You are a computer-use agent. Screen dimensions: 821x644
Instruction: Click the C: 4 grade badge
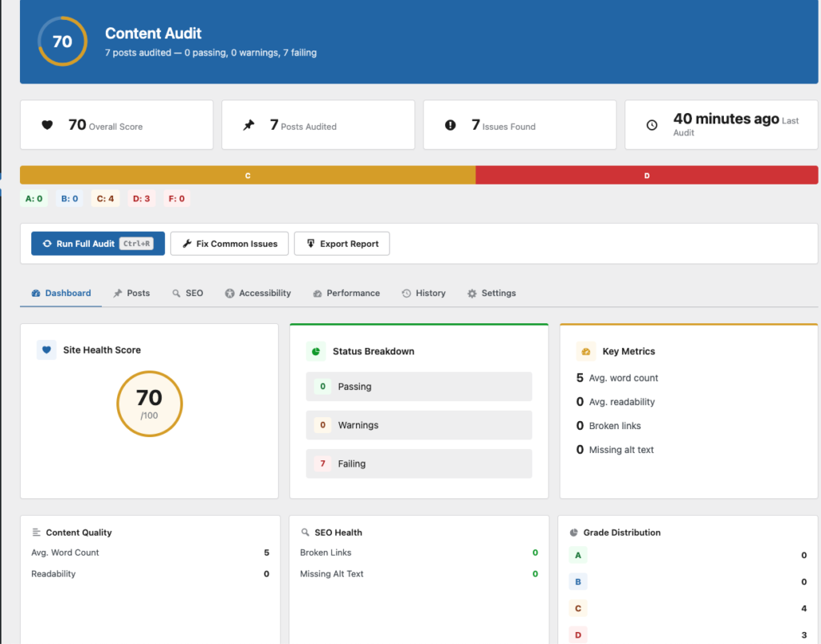coord(105,199)
